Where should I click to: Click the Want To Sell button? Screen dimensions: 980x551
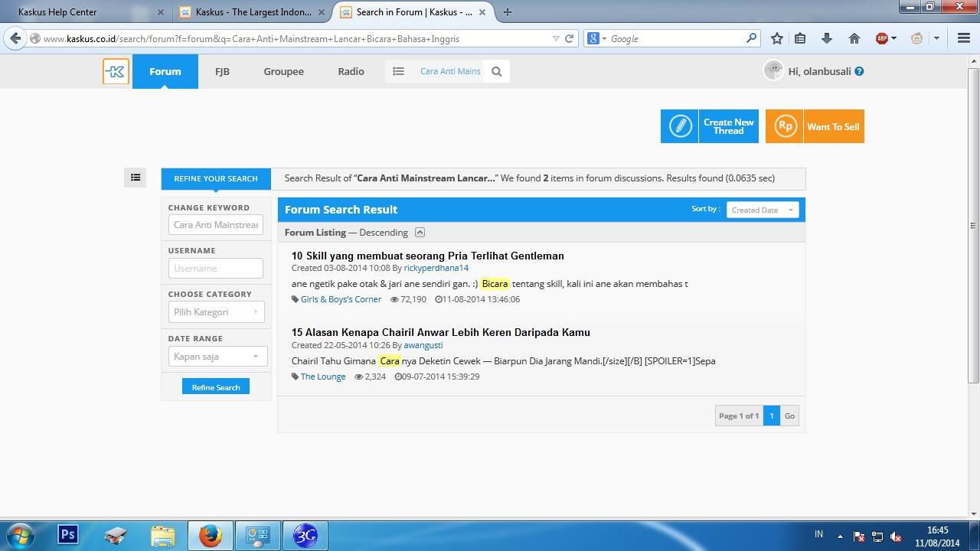click(x=815, y=126)
